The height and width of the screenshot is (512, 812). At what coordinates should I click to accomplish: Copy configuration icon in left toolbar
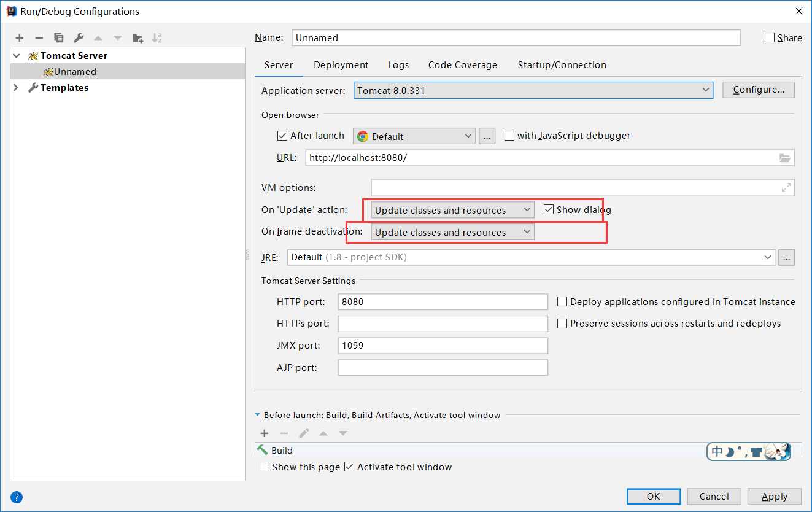click(58, 38)
